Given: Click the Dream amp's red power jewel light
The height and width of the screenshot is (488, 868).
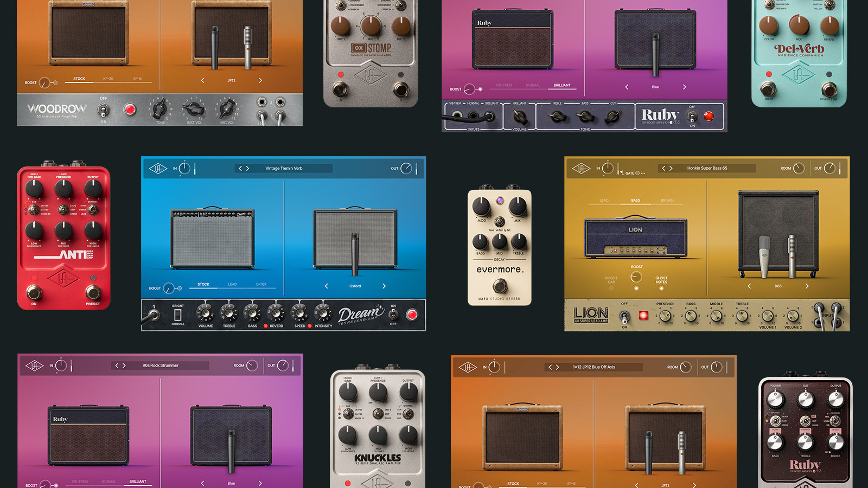Looking at the screenshot, I should point(412,314).
